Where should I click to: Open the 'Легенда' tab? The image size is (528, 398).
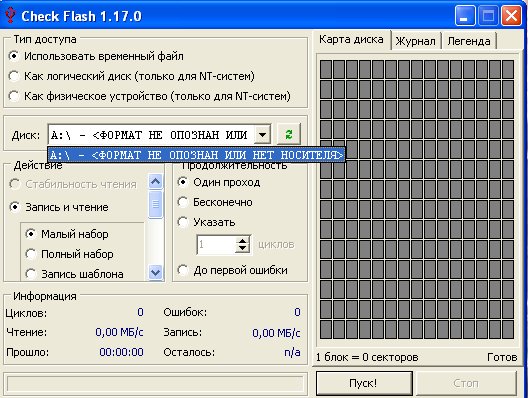point(469,41)
